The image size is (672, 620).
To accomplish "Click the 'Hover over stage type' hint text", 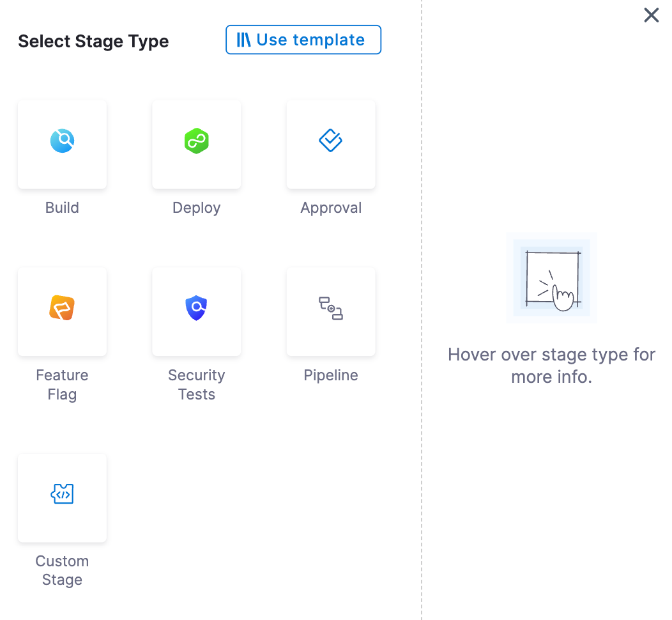I will tap(551, 365).
